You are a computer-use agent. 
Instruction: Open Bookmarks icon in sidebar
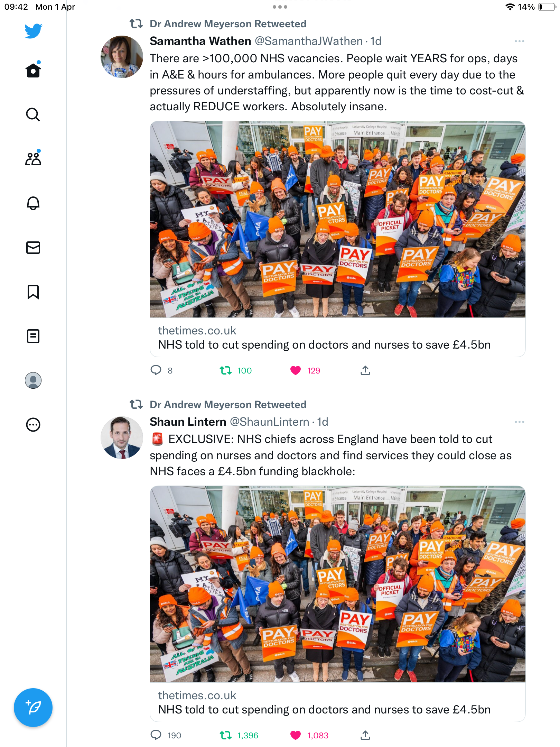click(x=33, y=292)
